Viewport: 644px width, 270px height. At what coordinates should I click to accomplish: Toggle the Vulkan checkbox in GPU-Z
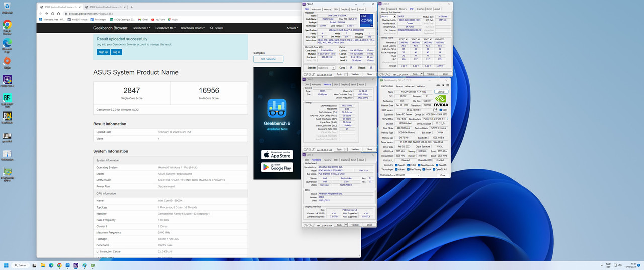396,169
